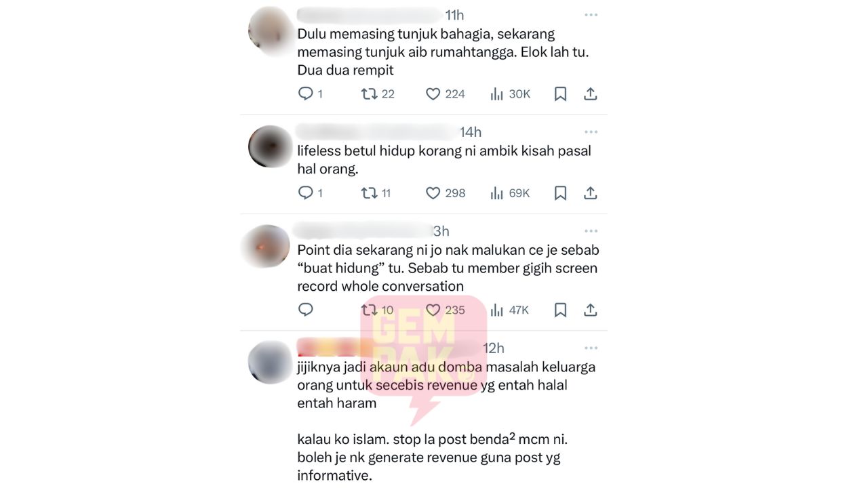Bookmark the "Dua dua rempit" tweet
Image resolution: width=868 pixels, height=488 pixels.
coord(560,94)
